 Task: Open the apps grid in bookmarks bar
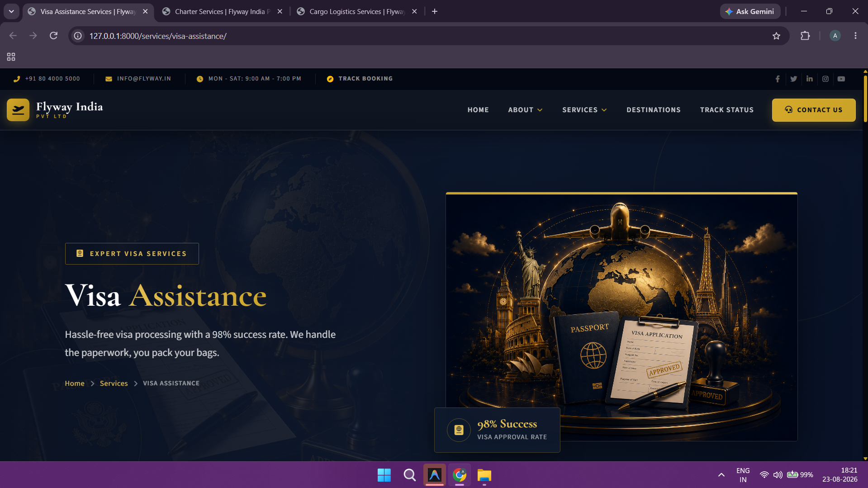coord(11,57)
